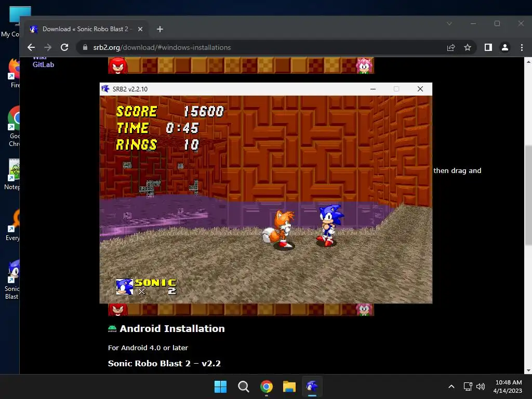The height and width of the screenshot is (399, 532).
Task: Open the clock and date 10:48 AM
Action: (508, 387)
